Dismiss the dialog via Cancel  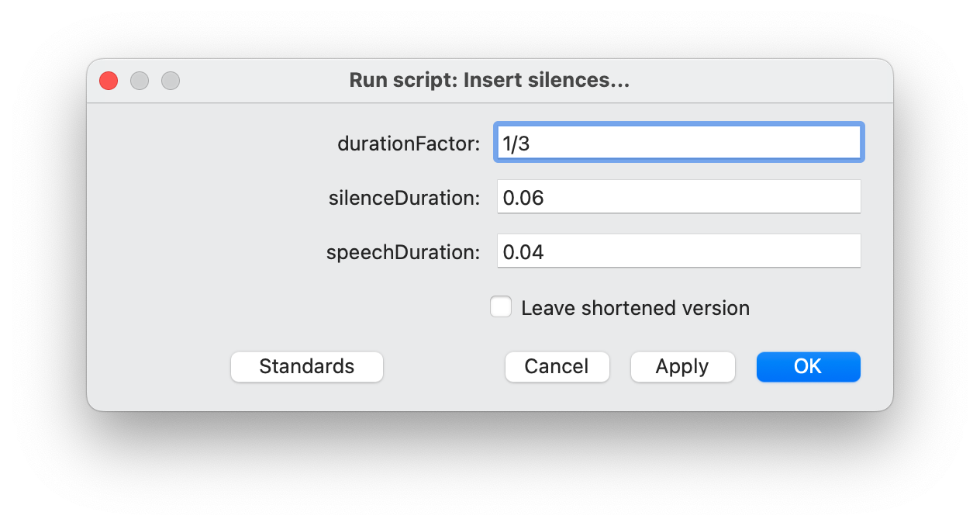click(x=557, y=366)
